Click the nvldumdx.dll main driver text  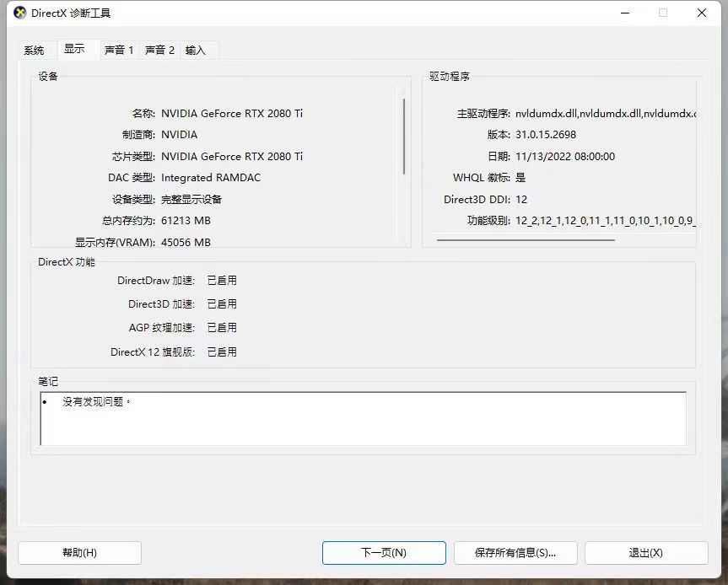[606, 113]
